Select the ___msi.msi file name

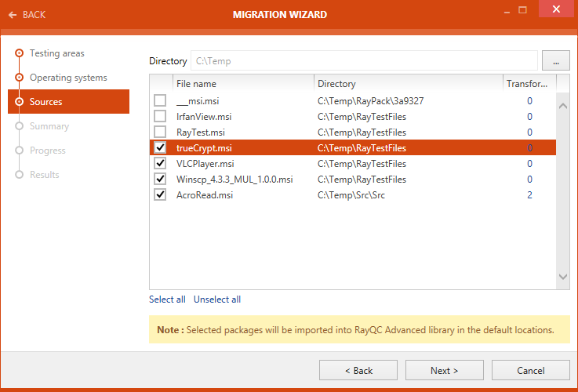click(198, 101)
